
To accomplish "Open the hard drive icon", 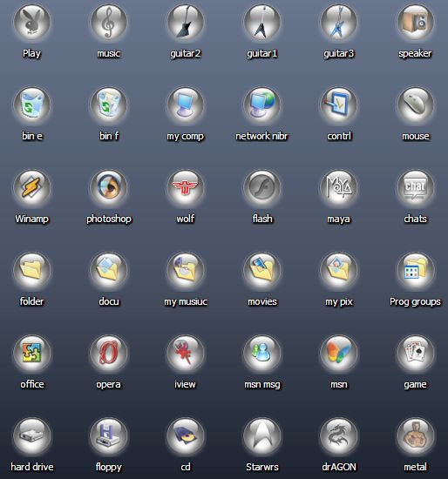I will pyautogui.click(x=32, y=436).
